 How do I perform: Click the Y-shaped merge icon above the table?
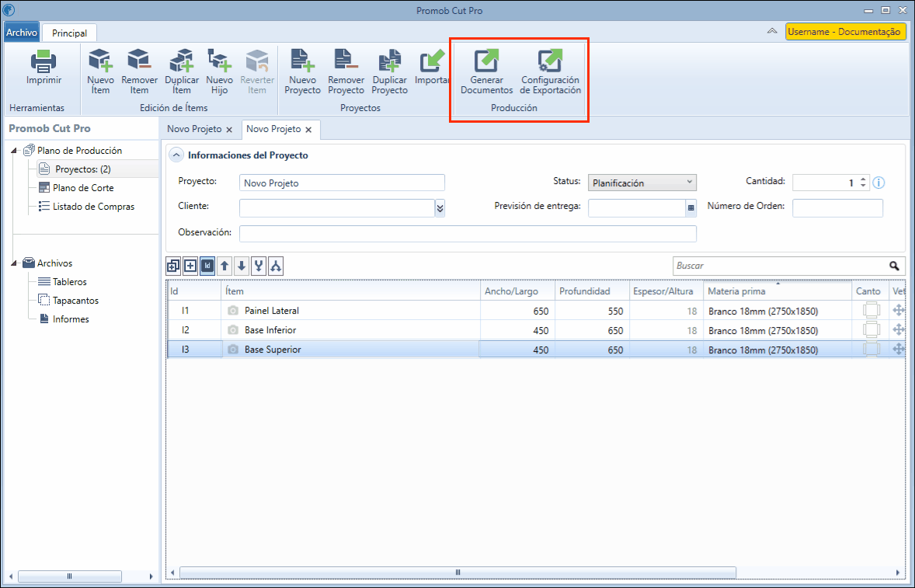(259, 266)
